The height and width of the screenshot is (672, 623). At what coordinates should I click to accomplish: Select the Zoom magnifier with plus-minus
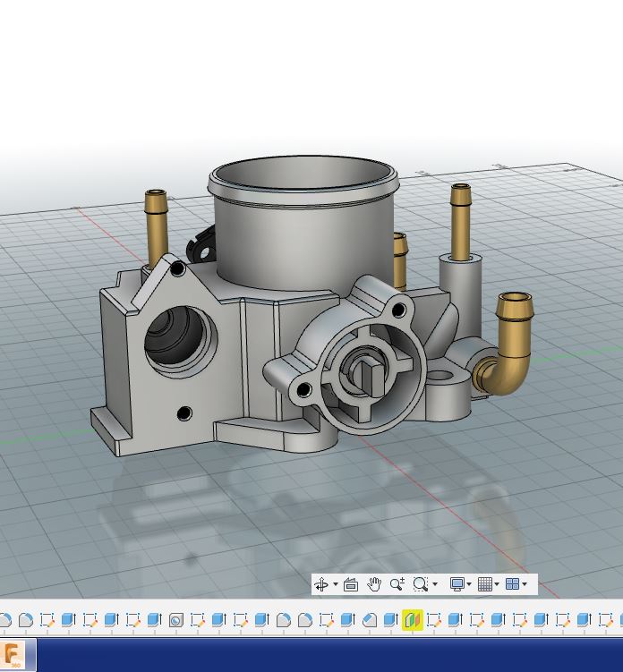click(397, 584)
